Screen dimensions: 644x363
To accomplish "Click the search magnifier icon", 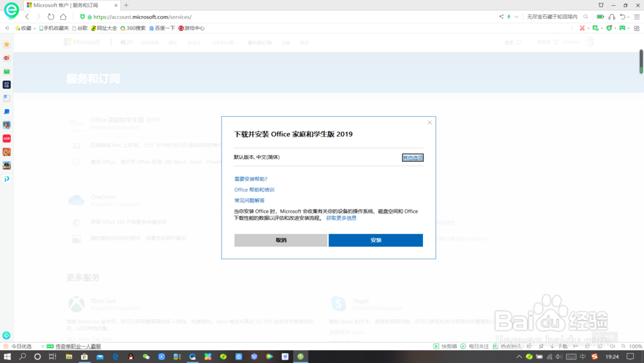I will coord(585,17).
